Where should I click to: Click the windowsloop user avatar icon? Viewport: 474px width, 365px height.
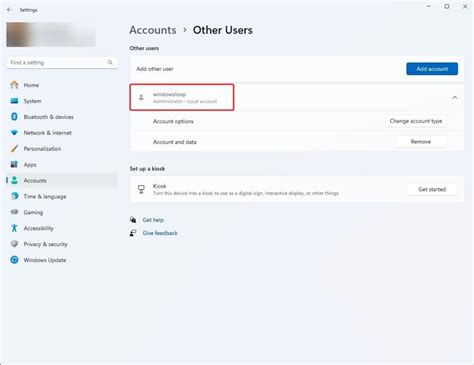click(141, 97)
